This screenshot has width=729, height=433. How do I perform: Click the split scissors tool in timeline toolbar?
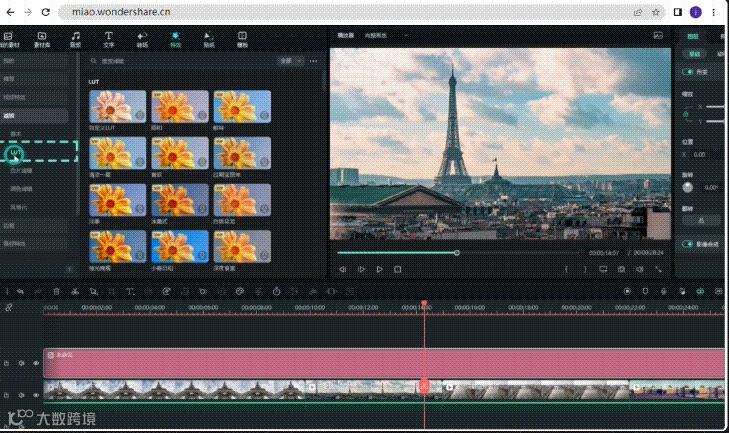[x=75, y=291]
